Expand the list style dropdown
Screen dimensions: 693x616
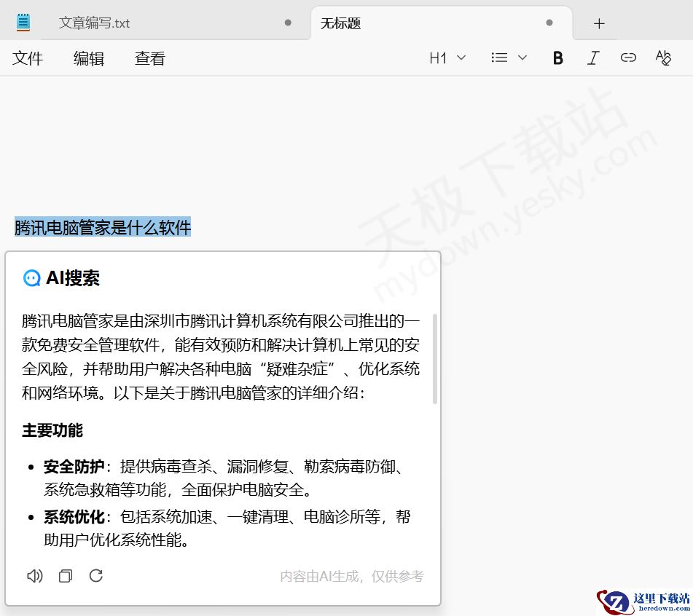[522, 58]
